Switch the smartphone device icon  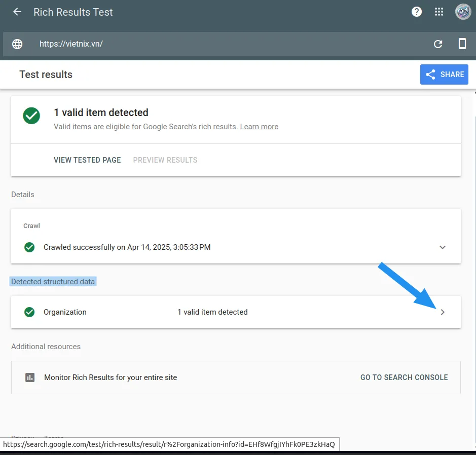tap(462, 44)
